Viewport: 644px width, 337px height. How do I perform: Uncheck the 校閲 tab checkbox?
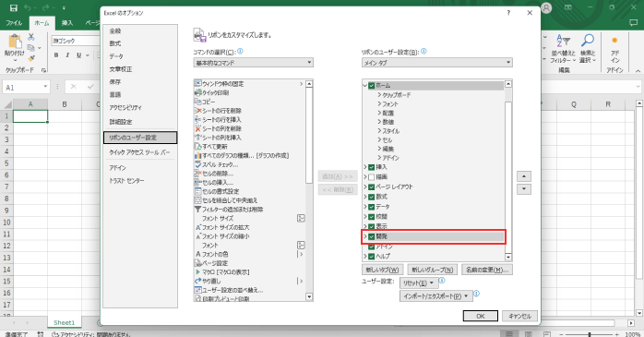pyautogui.click(x=371, y=217)
